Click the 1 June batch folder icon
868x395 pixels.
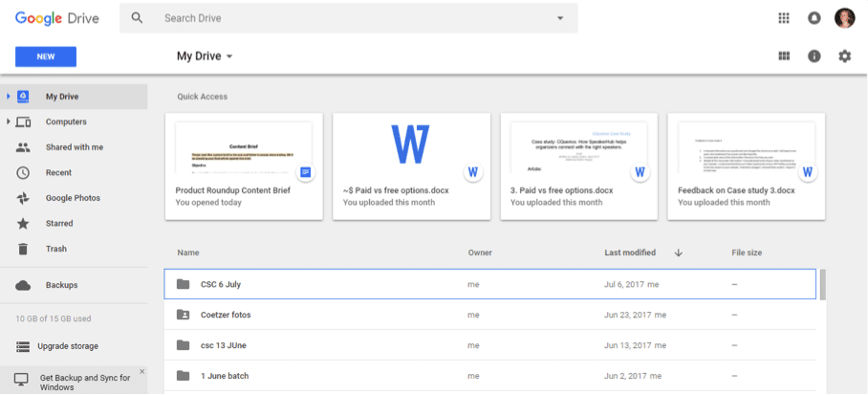(x=183, y=376)
